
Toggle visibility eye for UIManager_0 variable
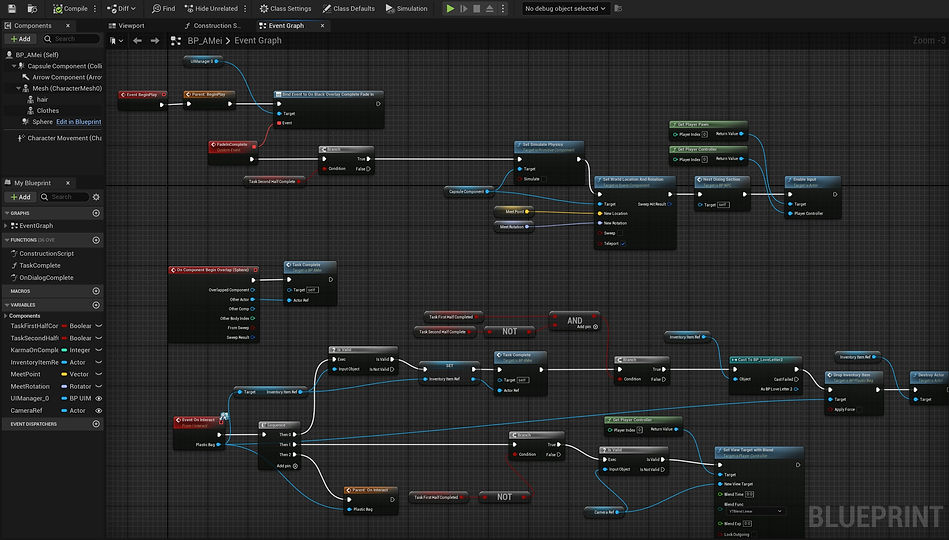tap(99, 398)
